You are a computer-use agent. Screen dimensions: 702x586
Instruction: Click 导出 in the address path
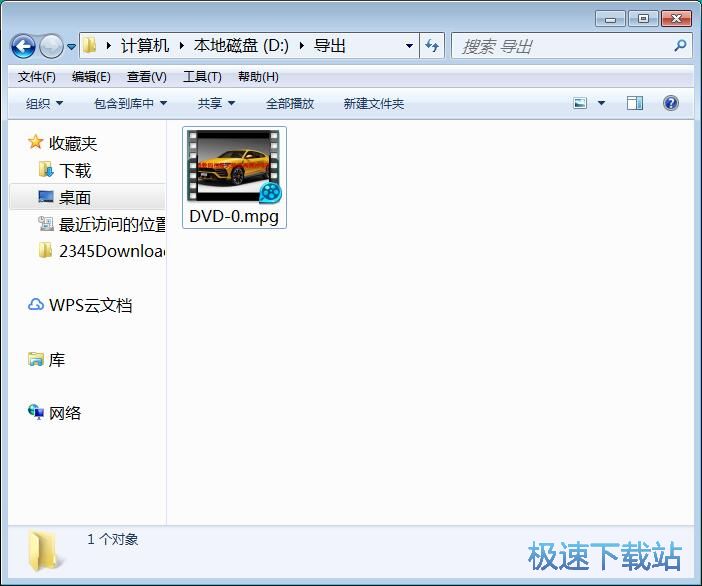(x=330, y=46)
